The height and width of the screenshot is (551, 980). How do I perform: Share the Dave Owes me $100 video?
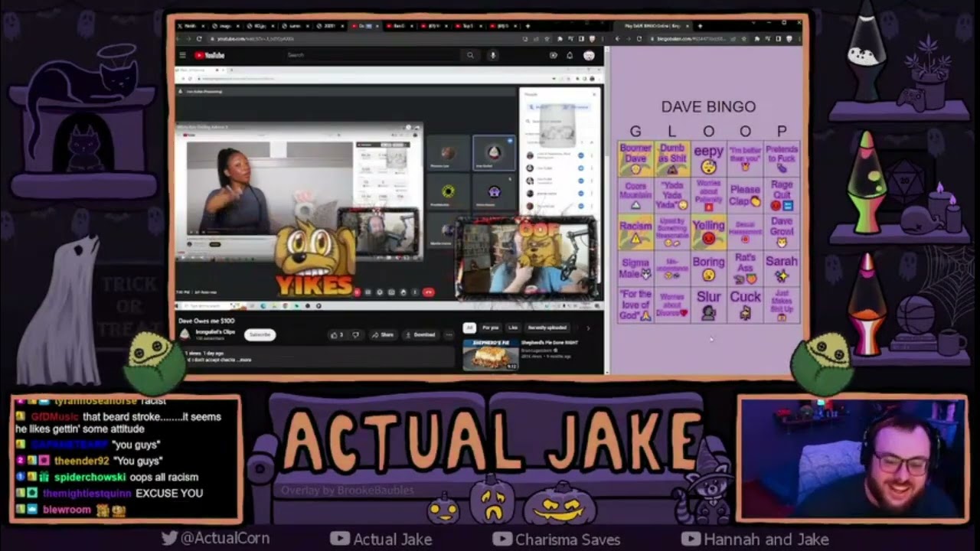point(383,334)
